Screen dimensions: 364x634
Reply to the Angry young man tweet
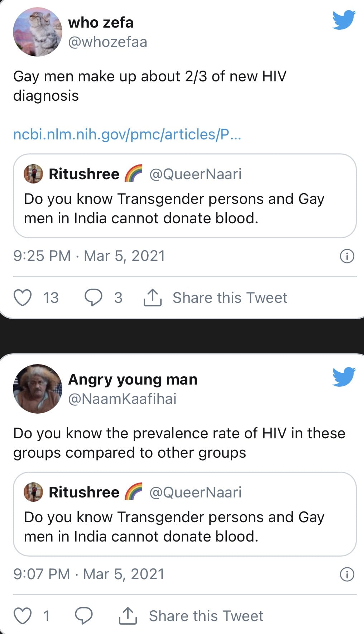click(x=84, y=616)
